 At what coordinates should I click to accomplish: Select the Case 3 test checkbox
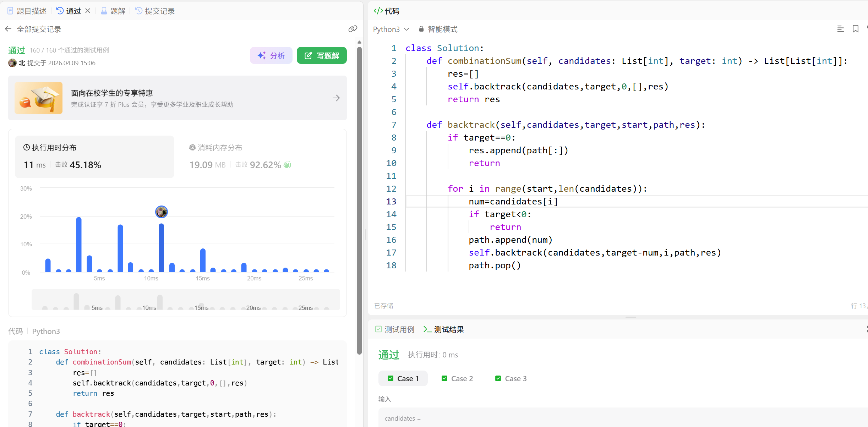pos(498,378)
